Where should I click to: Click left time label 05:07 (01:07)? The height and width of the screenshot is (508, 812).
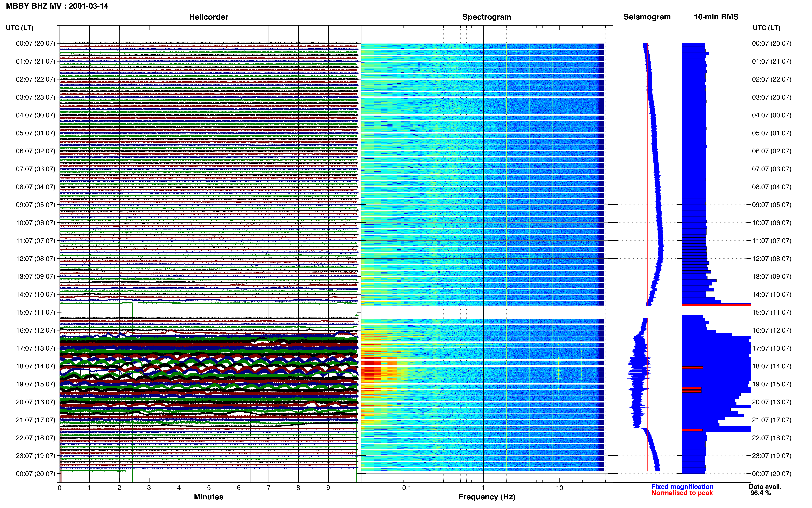pos(35,133)
